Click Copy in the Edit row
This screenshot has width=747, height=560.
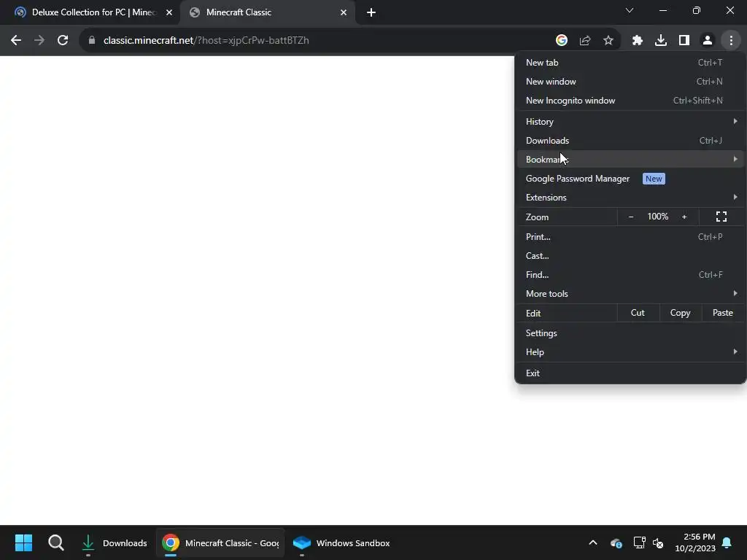click(681, 313)
